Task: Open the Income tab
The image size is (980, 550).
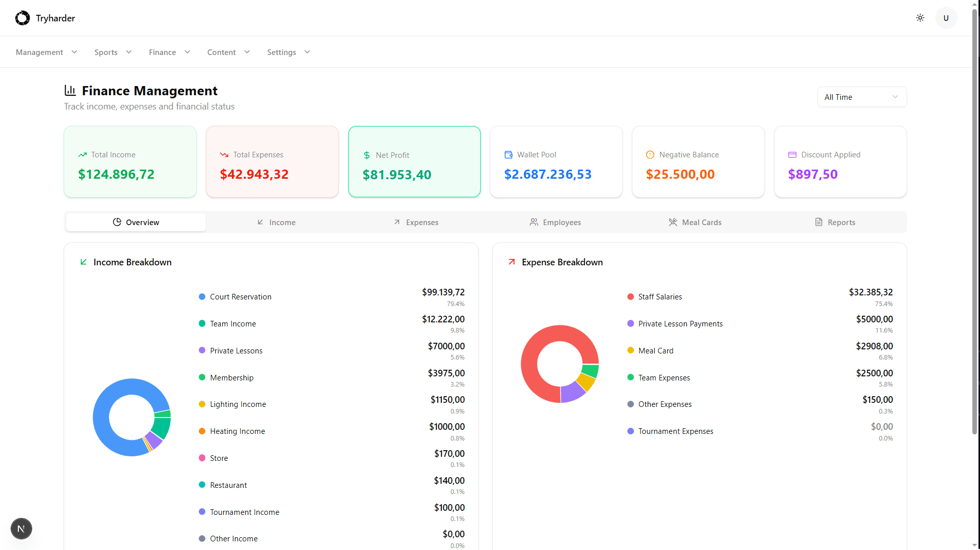Action: pos(276,222)
